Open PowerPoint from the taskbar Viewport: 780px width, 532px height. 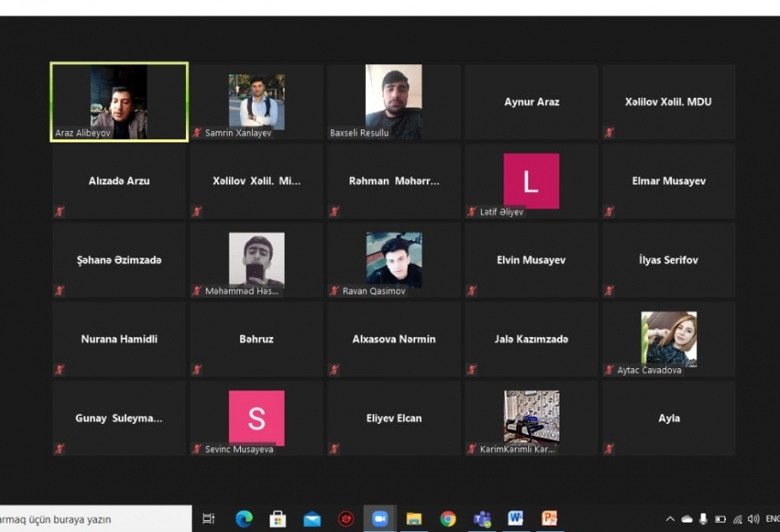[549, 518]
